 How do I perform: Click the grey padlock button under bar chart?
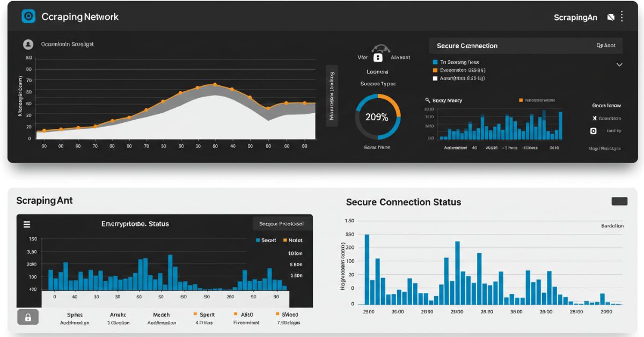(28, 317)
